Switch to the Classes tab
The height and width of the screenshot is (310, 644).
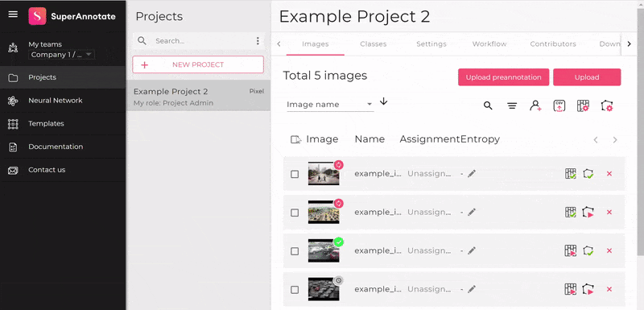373,44
